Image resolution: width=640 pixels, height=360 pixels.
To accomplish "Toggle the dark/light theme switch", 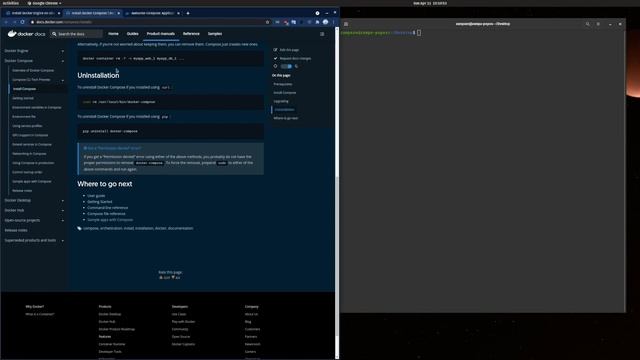I will [x=287, y=66].
